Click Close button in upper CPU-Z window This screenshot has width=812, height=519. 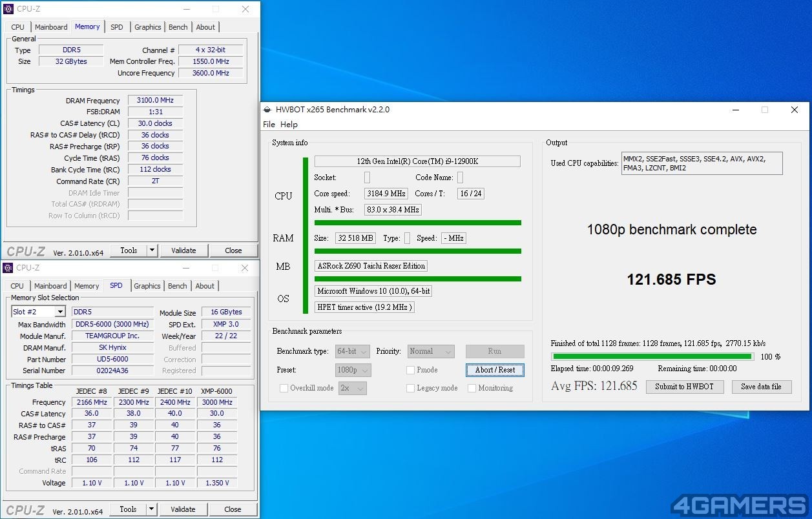(233, 250)
